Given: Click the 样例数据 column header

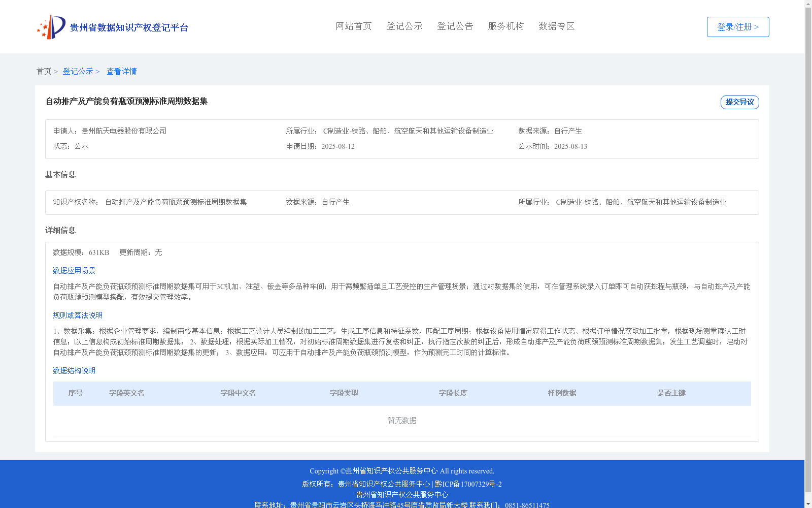Looking at the screenshot, I should click(x=562, y=393).
